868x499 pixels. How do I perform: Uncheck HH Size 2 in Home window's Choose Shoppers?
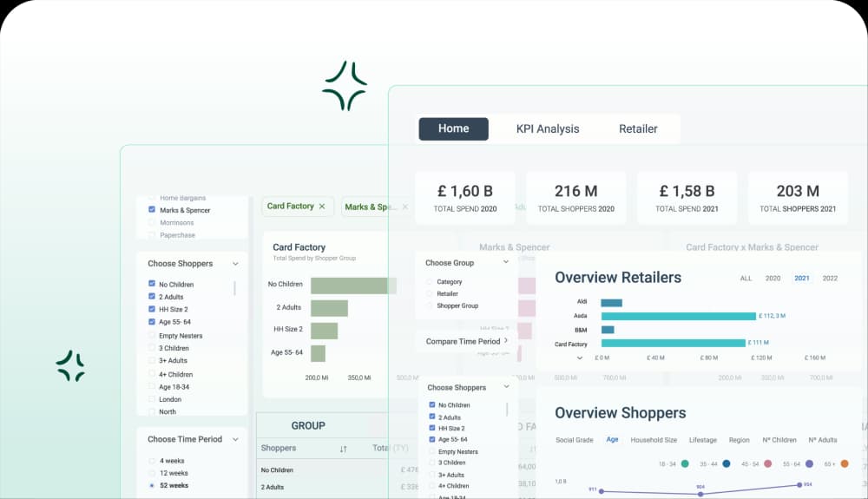pyautogui.click(x=431, y=428)
